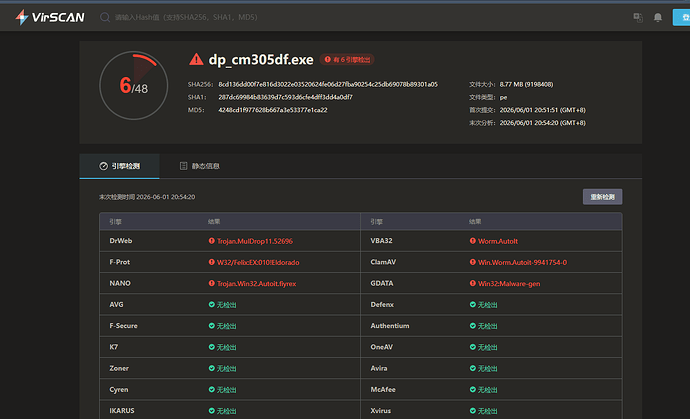Open the VirSCAN home logo

(50, 17)
